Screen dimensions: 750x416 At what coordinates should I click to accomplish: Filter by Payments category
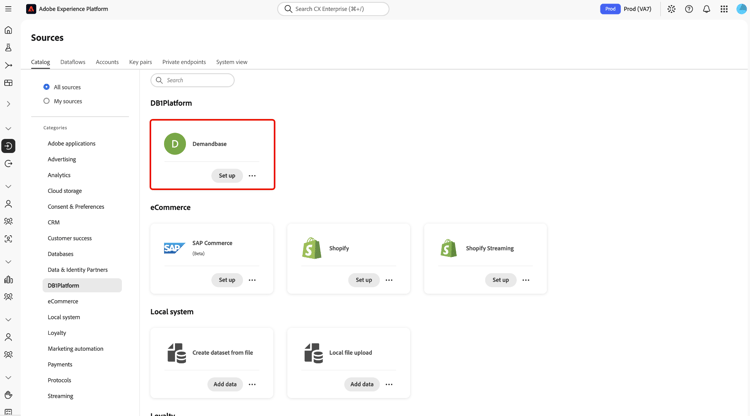point(60,364)
